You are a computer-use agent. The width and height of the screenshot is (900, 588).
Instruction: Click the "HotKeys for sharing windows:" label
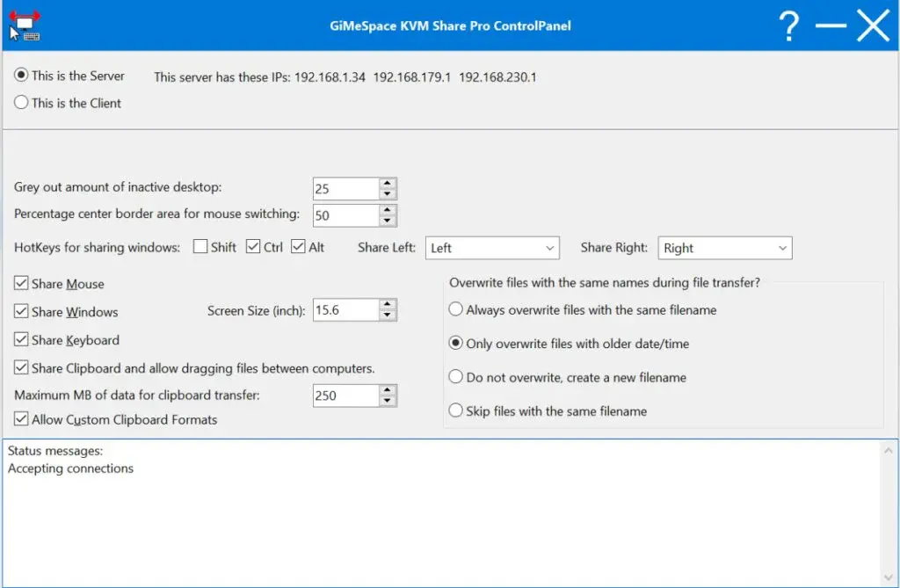[97, 248]
